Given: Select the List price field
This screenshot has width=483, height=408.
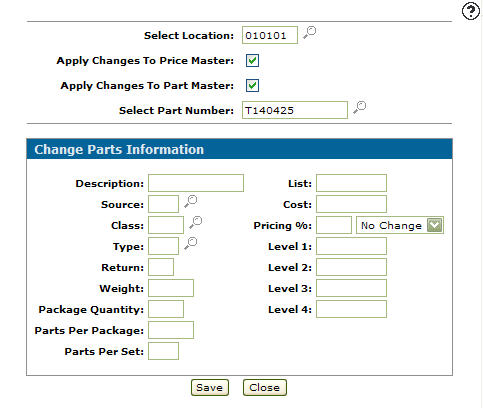Looking at the screenshot, I should [x=351, y=183].
